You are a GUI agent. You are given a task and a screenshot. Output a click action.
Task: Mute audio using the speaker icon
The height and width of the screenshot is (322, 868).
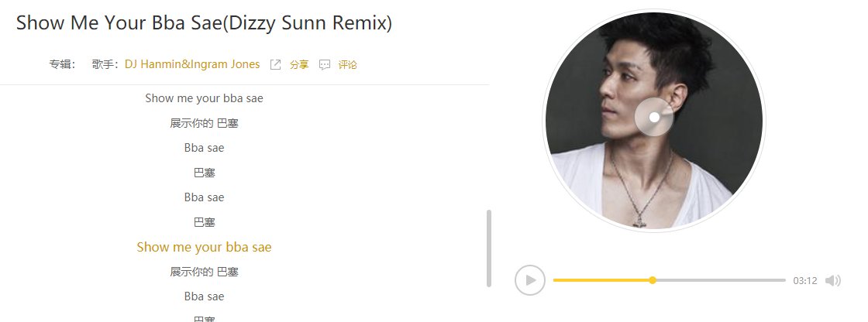click(832, 280)
